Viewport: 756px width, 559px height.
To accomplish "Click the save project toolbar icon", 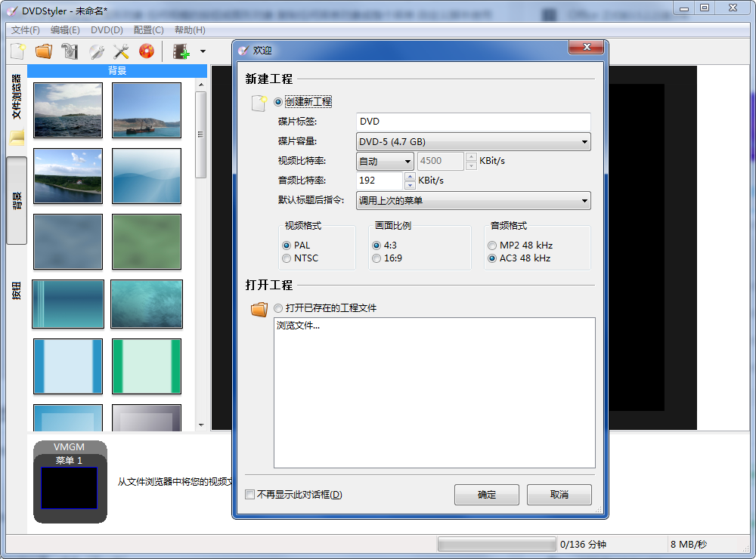I will (x=69, y=51).
